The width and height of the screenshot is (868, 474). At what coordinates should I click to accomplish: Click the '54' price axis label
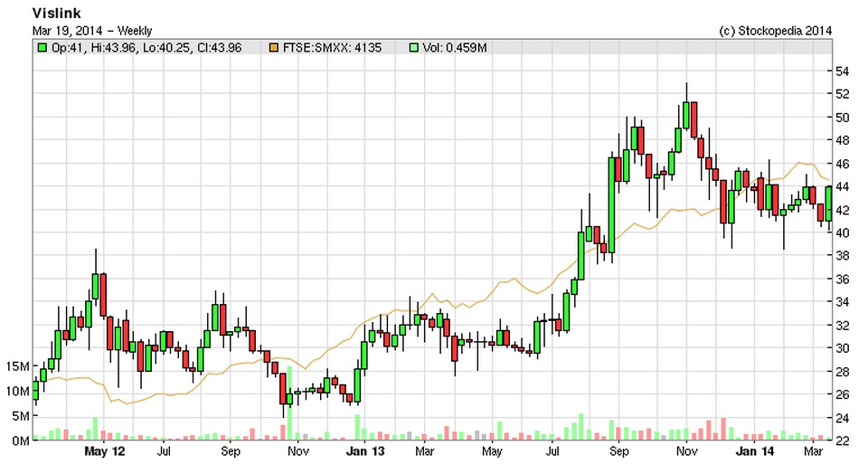click(842, 71)
